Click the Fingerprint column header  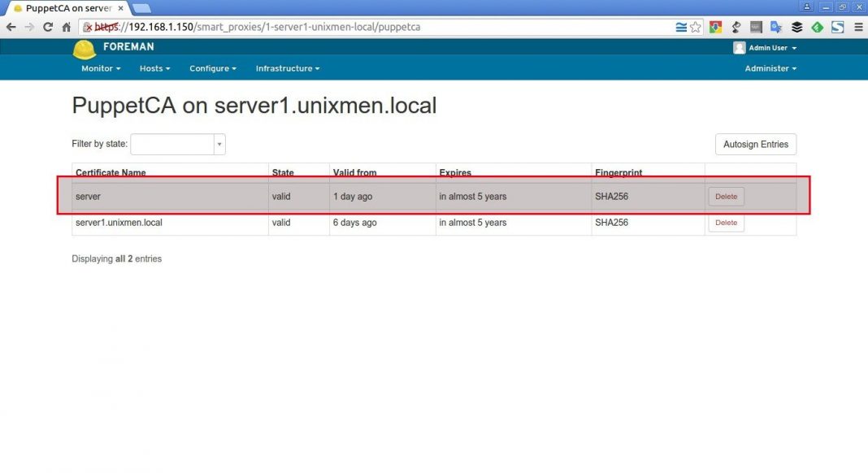(x=618, y=172)
